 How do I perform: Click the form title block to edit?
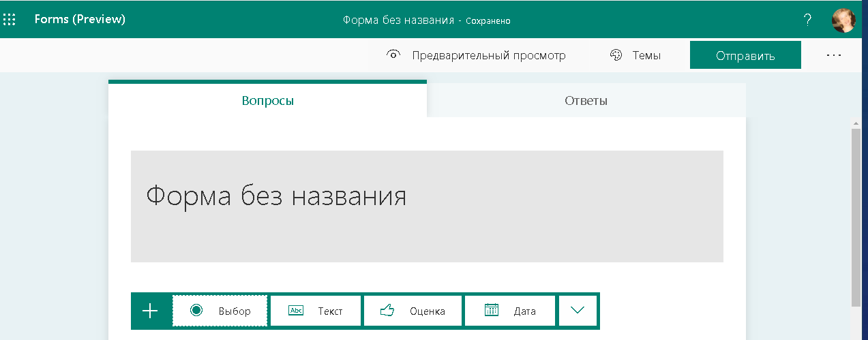pos(427,206)
